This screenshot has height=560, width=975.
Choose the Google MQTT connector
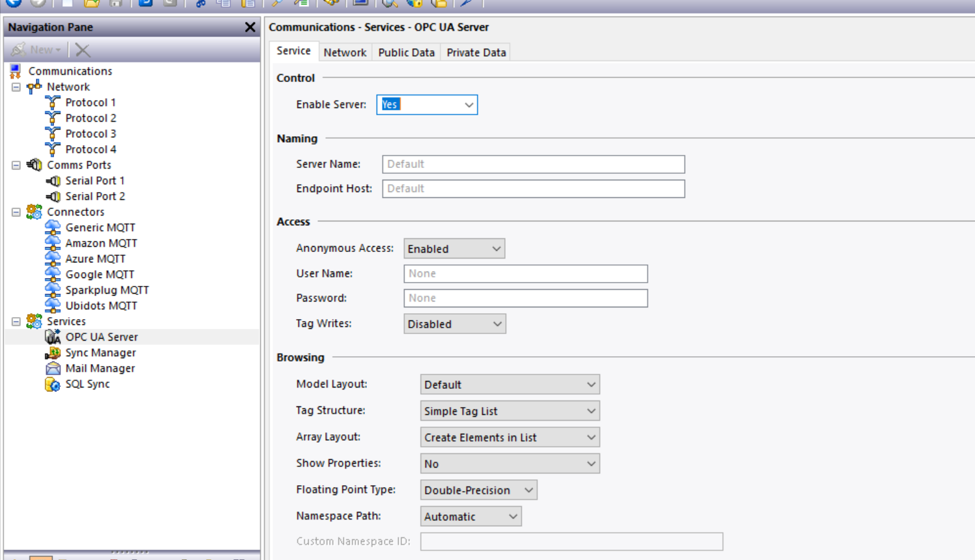pos(100,274)
